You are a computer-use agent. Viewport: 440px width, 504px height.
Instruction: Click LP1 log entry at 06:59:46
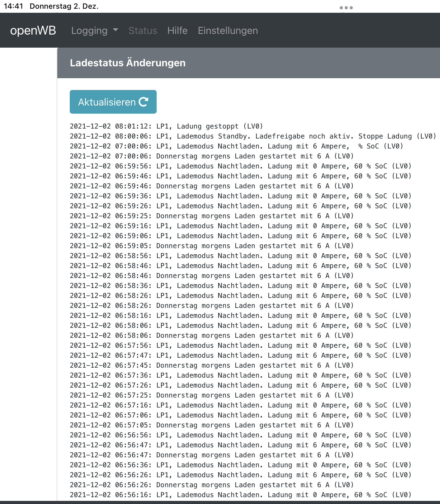click(241, 176)
